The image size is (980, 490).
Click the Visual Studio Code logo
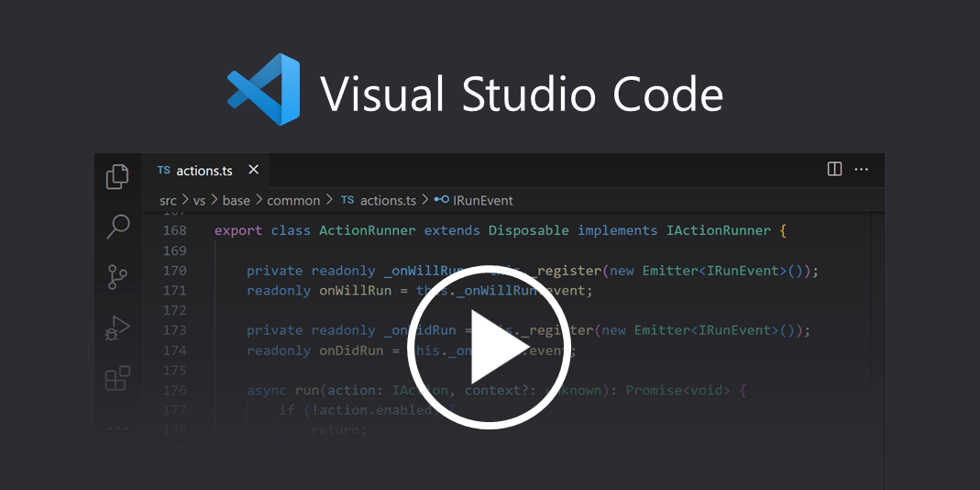[263, 90]
